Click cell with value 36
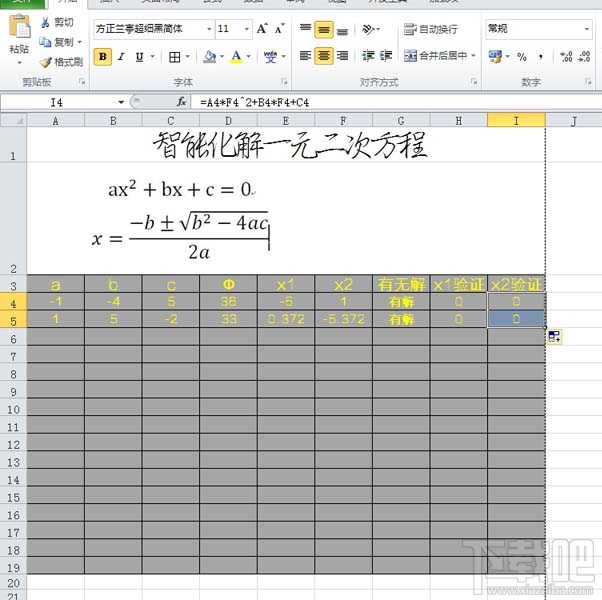 [x=228, y=302]
